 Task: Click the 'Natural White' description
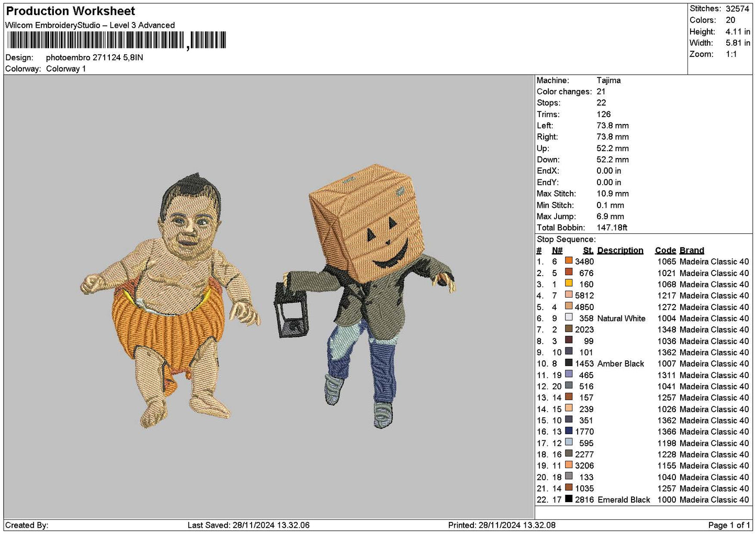pos(621,319)
